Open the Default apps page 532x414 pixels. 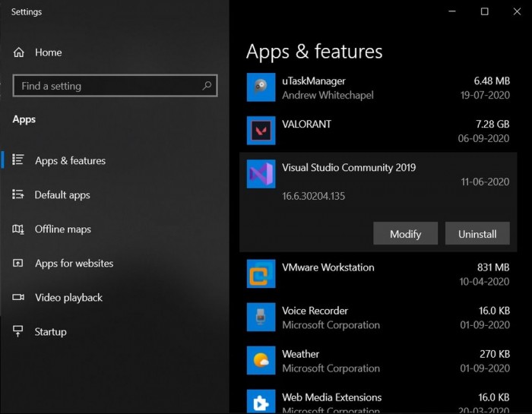62,195
